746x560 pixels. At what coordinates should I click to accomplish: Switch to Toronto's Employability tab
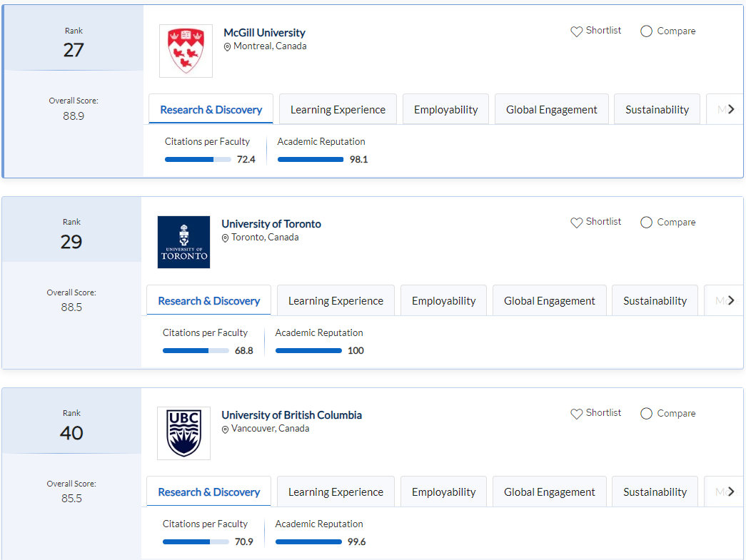pos(443,301)
